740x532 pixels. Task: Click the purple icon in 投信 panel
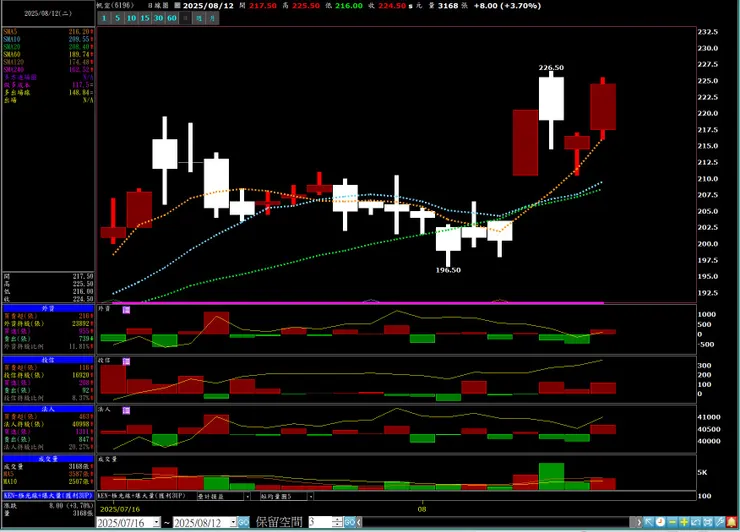[126, 362]
